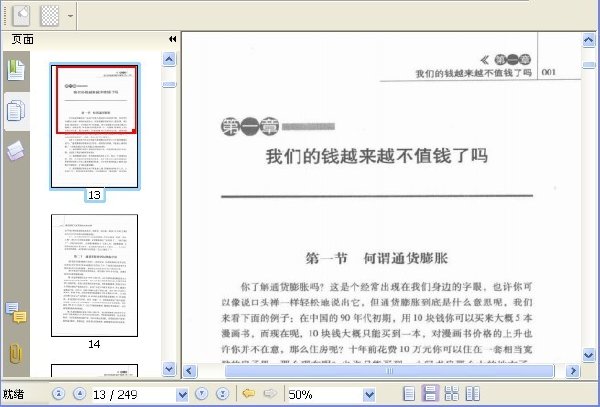Click horizontal scroll left arrow

tap(189, 371)
